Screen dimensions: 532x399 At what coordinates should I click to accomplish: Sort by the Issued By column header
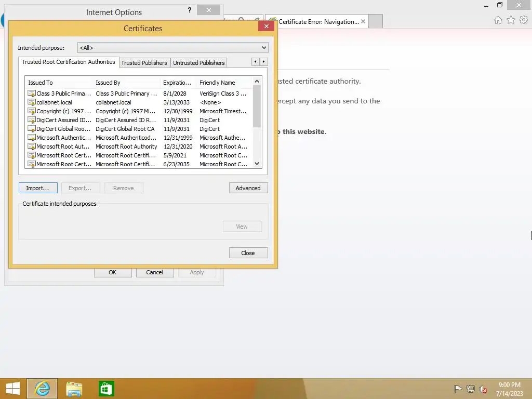click(126, 83)
